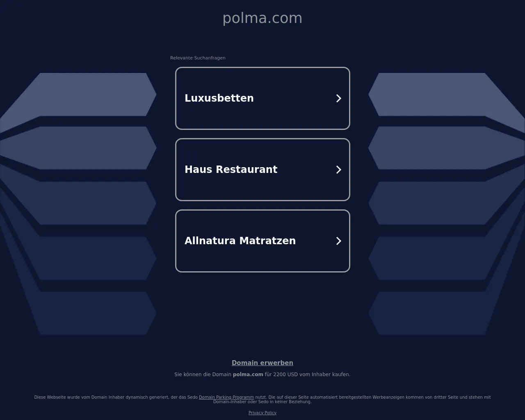The image size is (525, 420).
Task: Open the Allnatura Matratzen search suggestion
Action: (262, 241)
